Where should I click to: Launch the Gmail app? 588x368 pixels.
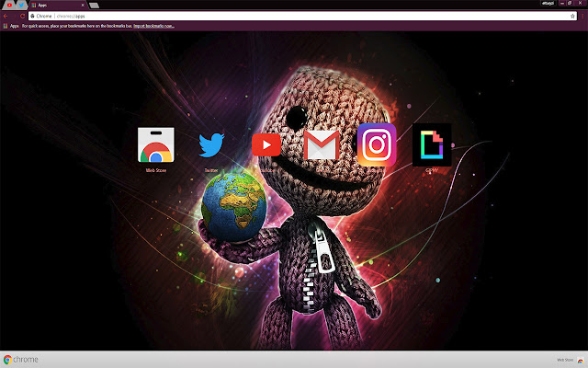coord(322,145)
